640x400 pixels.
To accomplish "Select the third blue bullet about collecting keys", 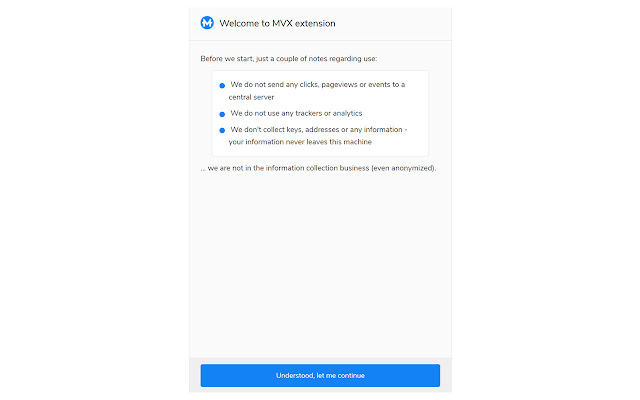I will point(222,130).
